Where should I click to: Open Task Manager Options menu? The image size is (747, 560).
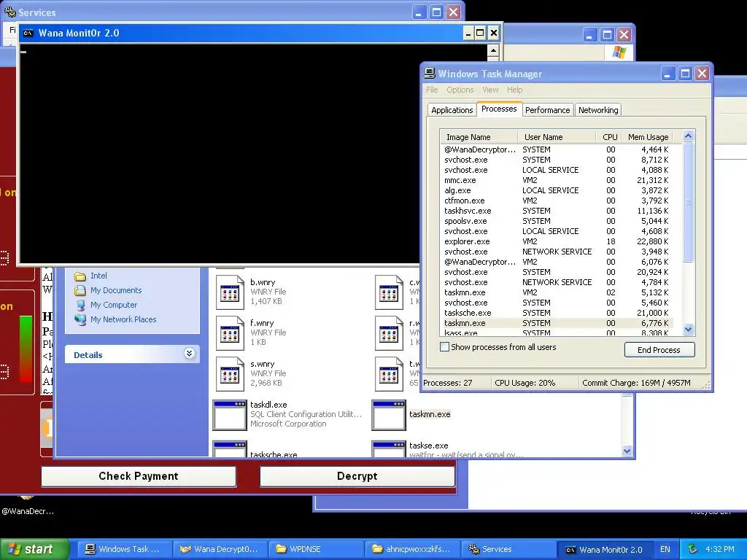[x=460, y=90]
